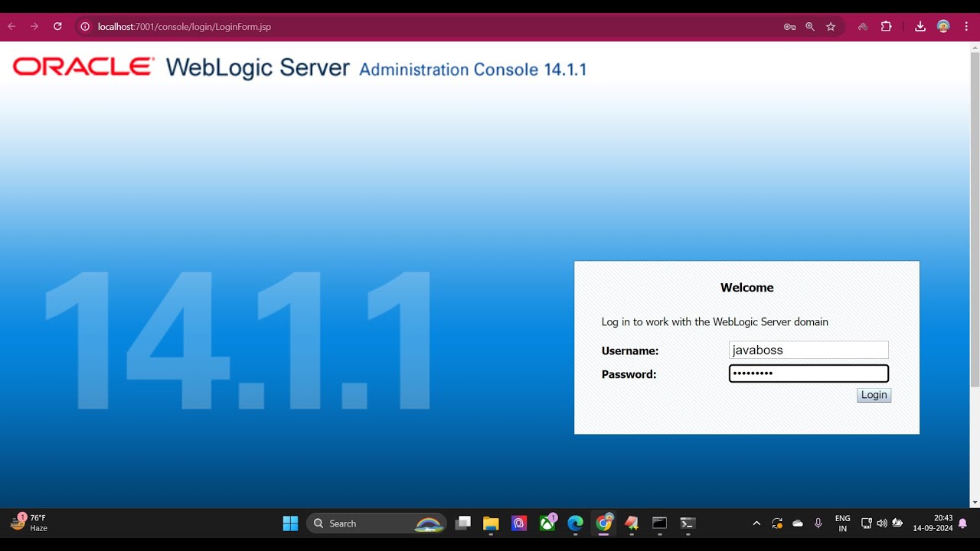
Task: Open the battery status tray icon
Action: point(897,523)
